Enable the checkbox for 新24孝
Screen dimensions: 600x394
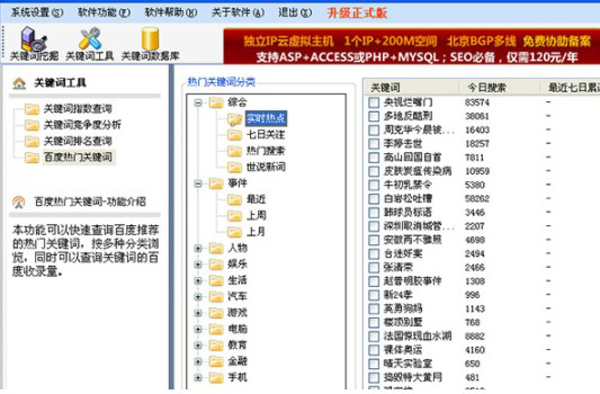373,295
